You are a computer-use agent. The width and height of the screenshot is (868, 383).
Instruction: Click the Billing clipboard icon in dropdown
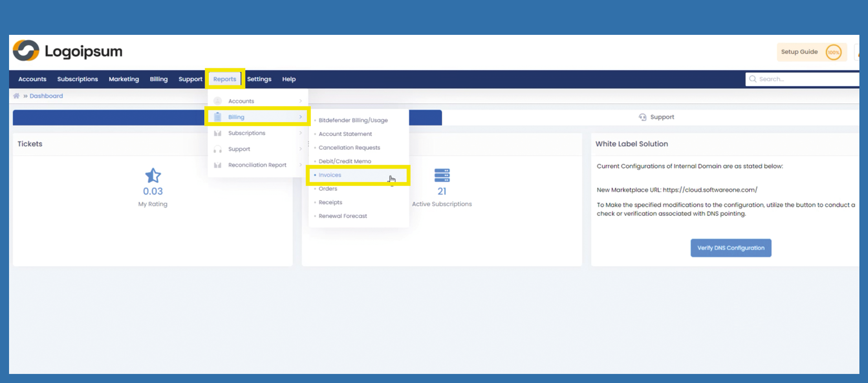[x=218, y=117]
